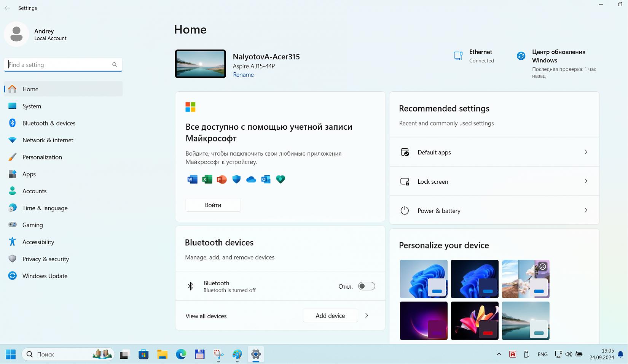Click the ENG language indicator

543,354
